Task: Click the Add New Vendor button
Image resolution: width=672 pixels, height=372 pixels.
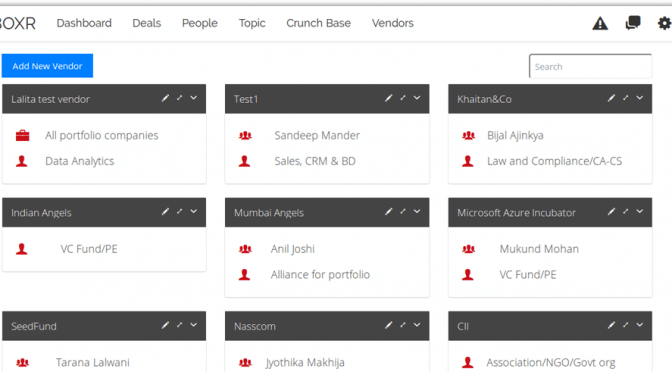Action: (x=47, y=66)
